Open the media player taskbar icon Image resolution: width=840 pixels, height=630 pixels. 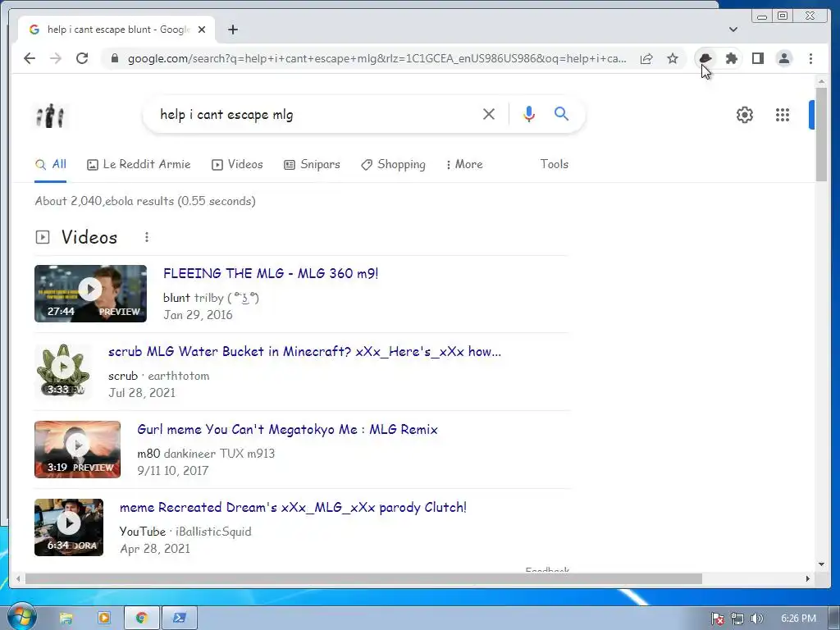point(104,619)
